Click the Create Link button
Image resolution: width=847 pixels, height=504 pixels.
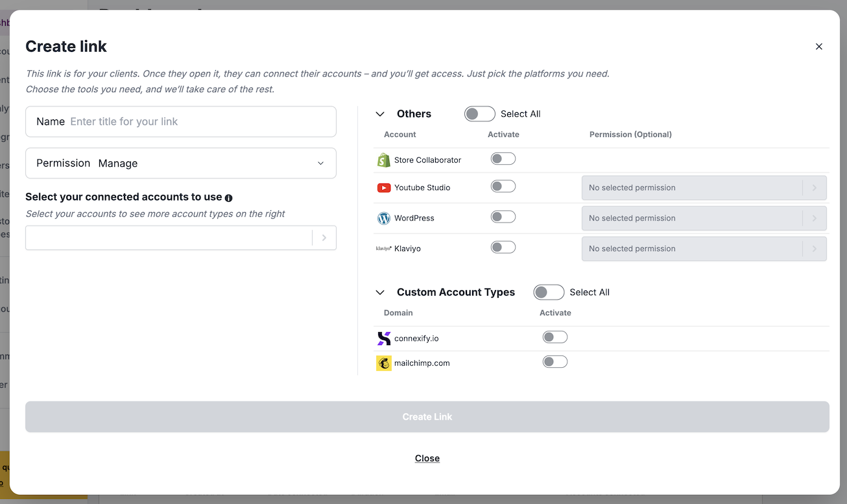click(x=427, y=417)
